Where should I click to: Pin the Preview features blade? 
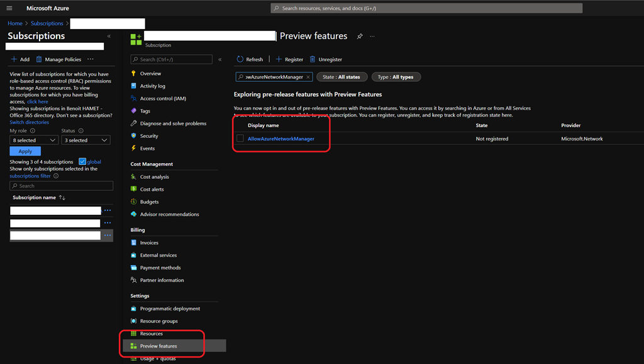[x=360, y=37]
